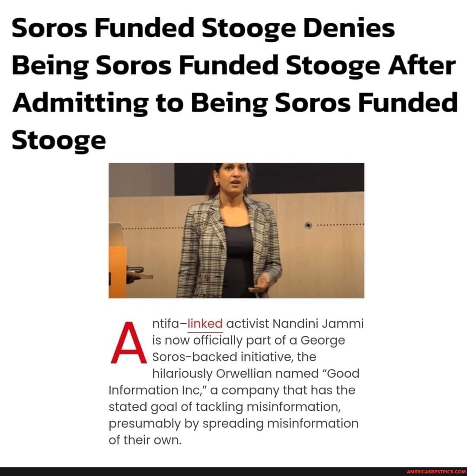Open the article photo of the speaker
This screenshot has height=476, width=467.
(237, 230)
